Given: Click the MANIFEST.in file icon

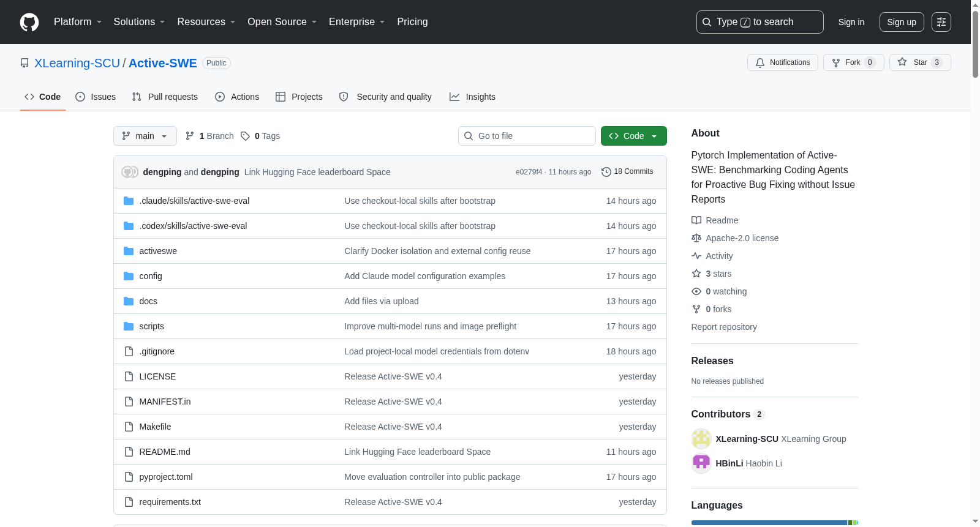Looking at the screenshot, I should click(x=129, y=402).
